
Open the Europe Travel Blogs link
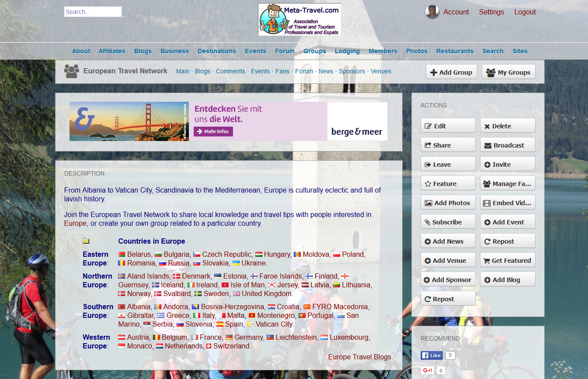360,357
